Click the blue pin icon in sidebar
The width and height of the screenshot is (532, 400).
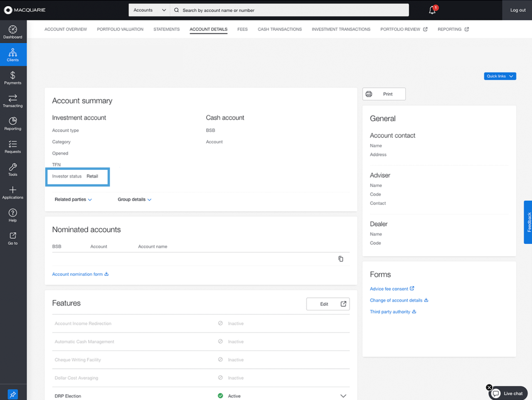coord(13,395)
